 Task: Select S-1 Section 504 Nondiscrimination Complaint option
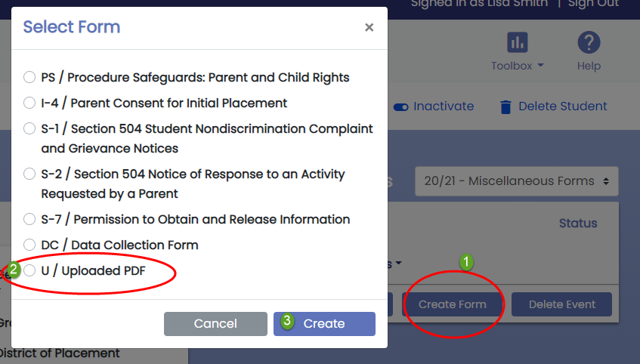[x=29, y=128]
